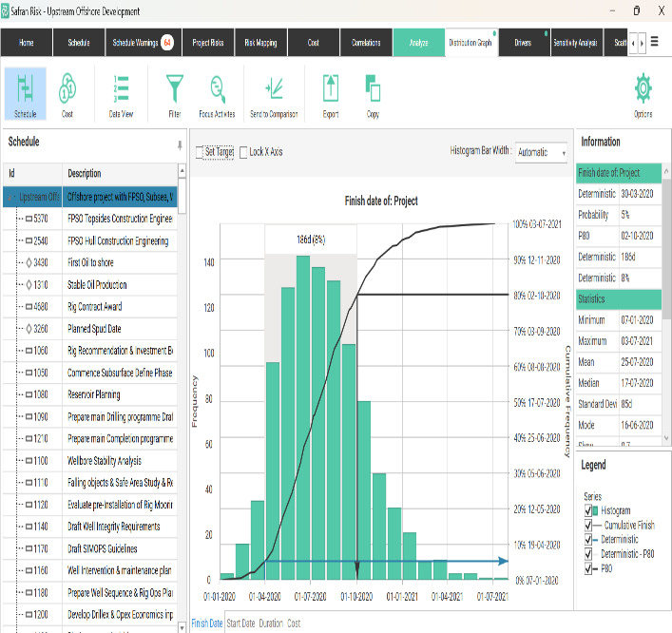
Task: Open the Schedule tab in top bar
Action: 79,43
